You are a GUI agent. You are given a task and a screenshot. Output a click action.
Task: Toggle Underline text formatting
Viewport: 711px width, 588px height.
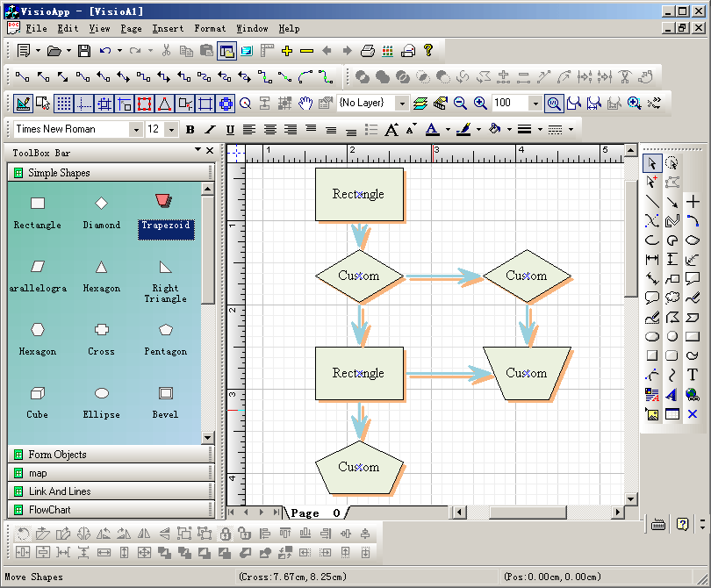(x=230, y=129)
